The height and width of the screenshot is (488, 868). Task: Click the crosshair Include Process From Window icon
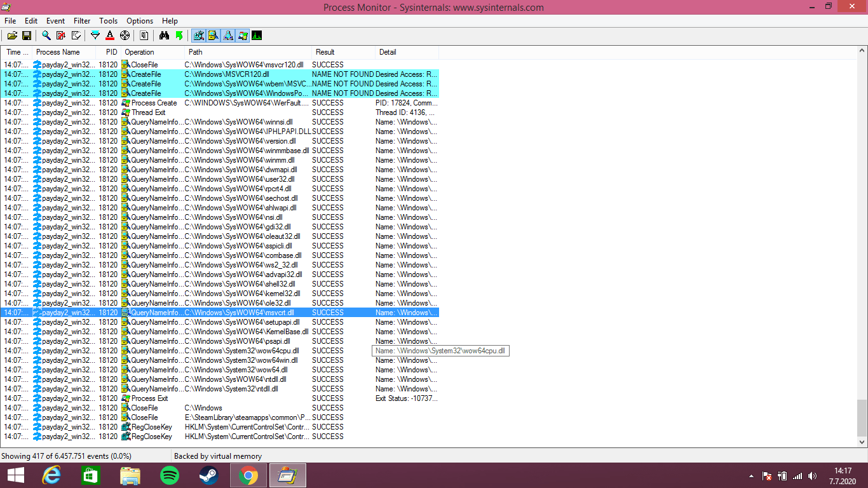pos(125,36)
